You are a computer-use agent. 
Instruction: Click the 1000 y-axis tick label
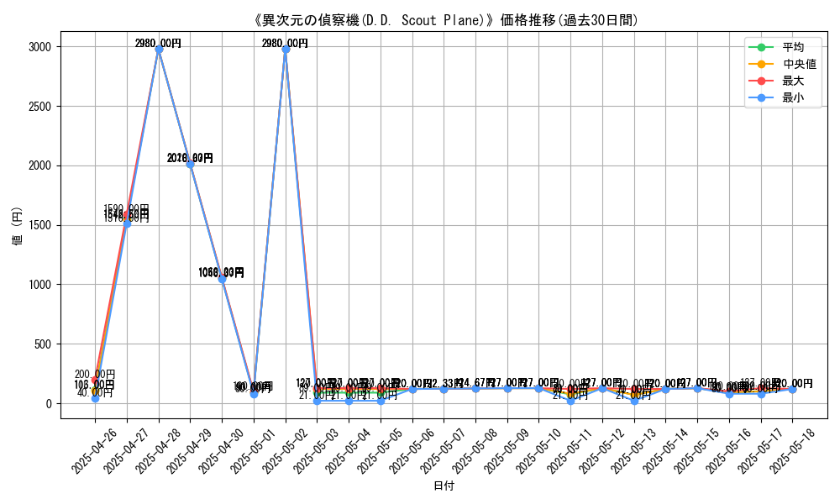(40, 285)
